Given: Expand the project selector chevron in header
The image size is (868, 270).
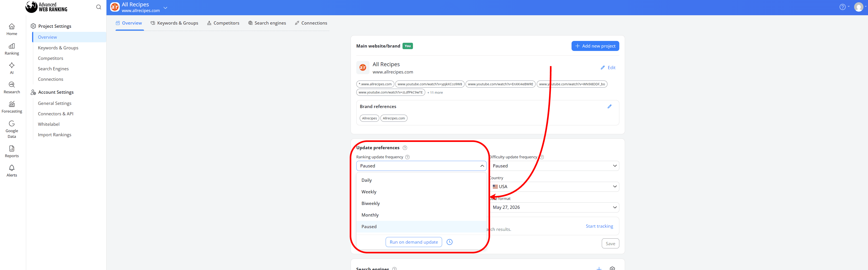Looking at the screenshot, I should coord(165,8).
